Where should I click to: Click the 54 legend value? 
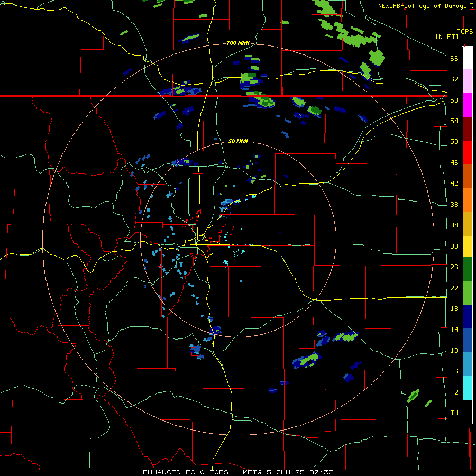click(454, 121)
